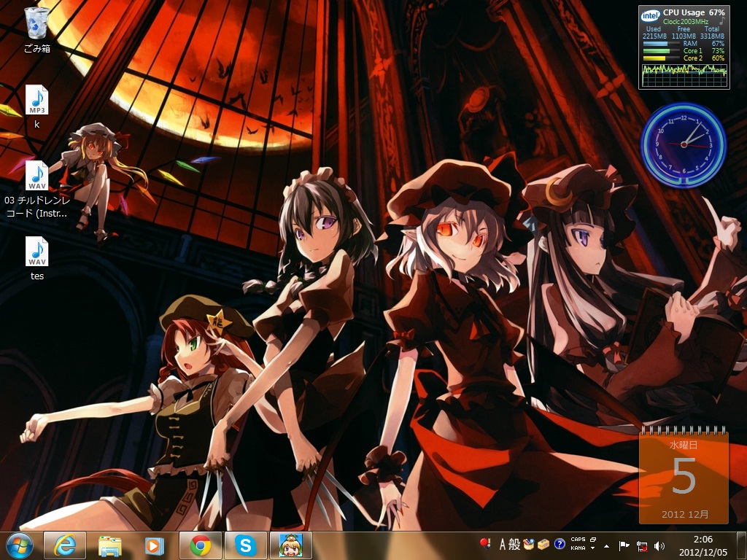Restore the language bar

pyautogui.click(x=593, y=540)
